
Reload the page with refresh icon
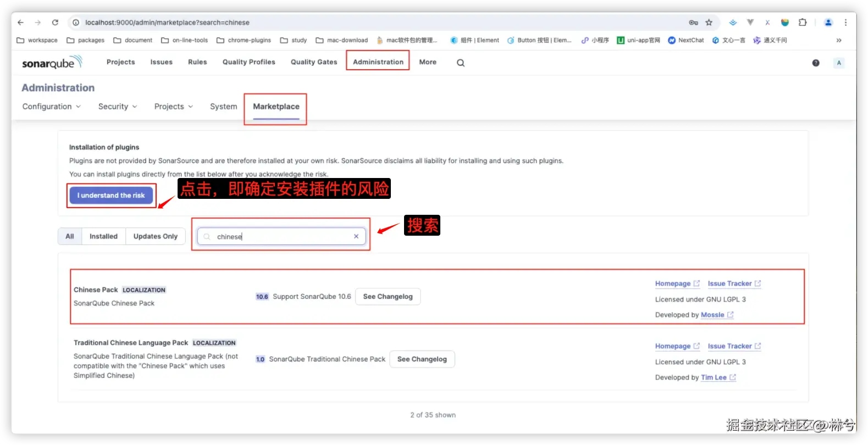click(x=55, y=23)
